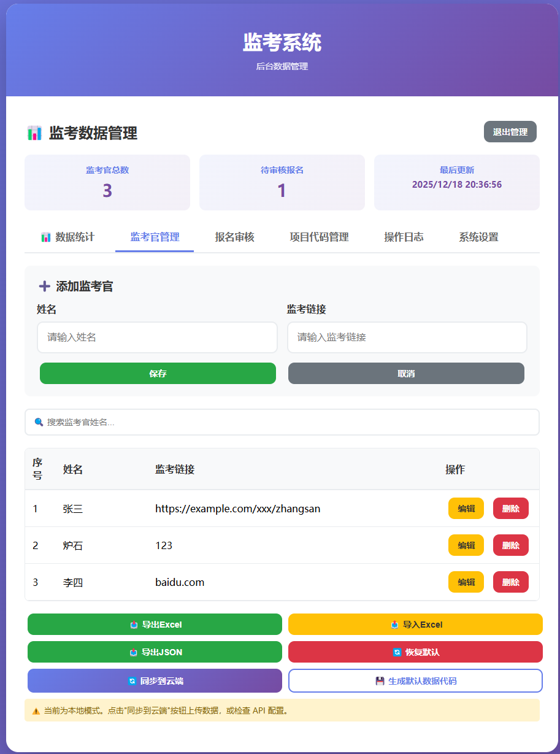The width and height of the screenshot is (560, 754).
Task: Click the plus icon in the 添加监考官 section
Action: coord(44,286)
